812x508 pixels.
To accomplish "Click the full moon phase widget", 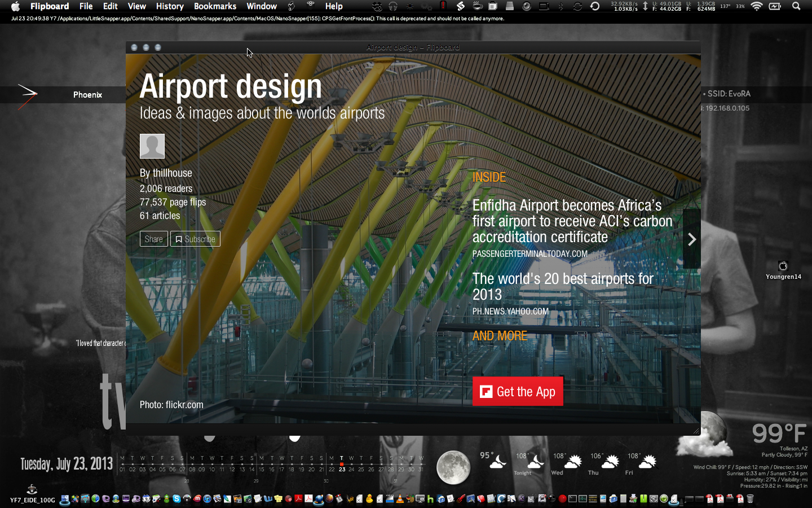I will pos(453,467).
